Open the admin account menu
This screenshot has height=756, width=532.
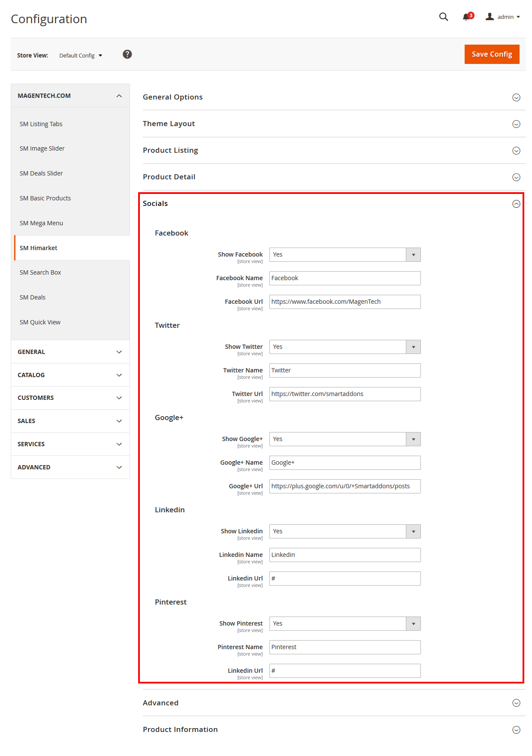tap(502, 17)
